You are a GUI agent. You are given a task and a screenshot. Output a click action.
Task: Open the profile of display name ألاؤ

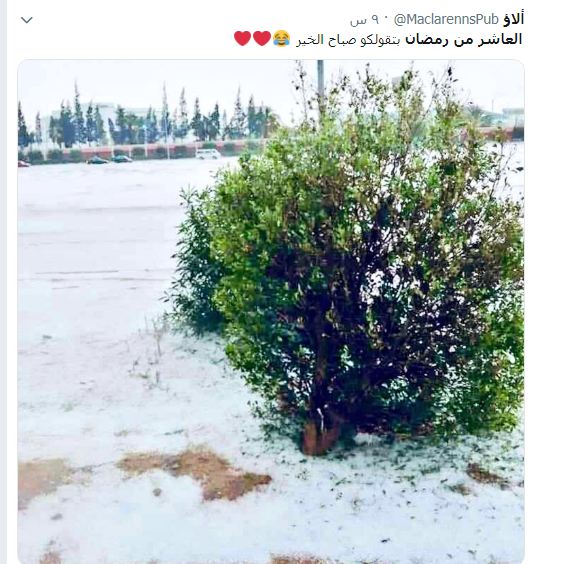513,19
